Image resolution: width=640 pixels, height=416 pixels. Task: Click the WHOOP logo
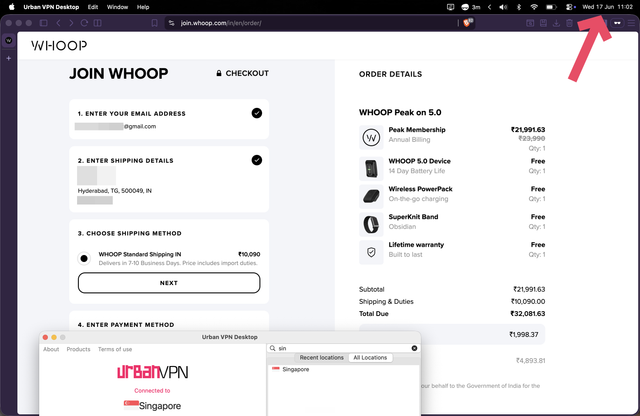pos(59,45)
